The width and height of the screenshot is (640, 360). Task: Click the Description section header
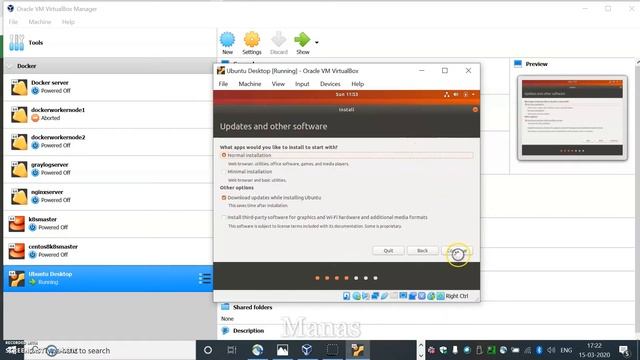click(x=248, y=331)
